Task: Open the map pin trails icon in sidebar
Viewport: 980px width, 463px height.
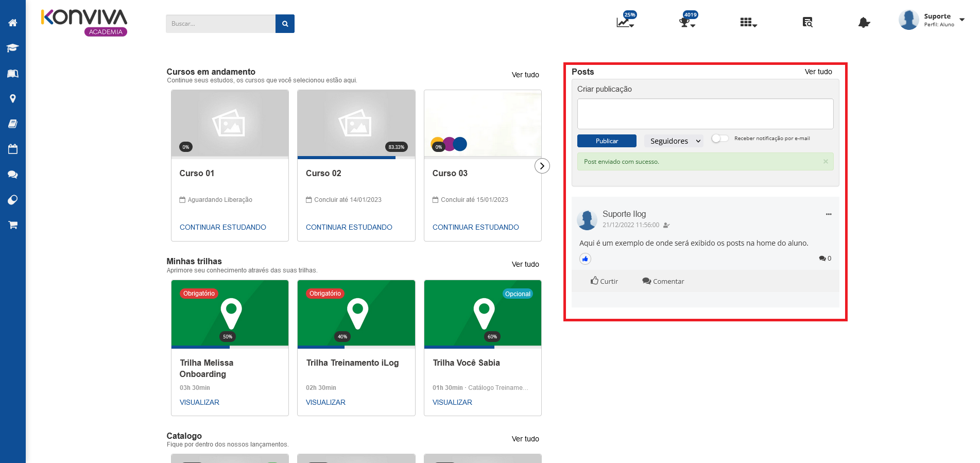Action: click(13, 98)
